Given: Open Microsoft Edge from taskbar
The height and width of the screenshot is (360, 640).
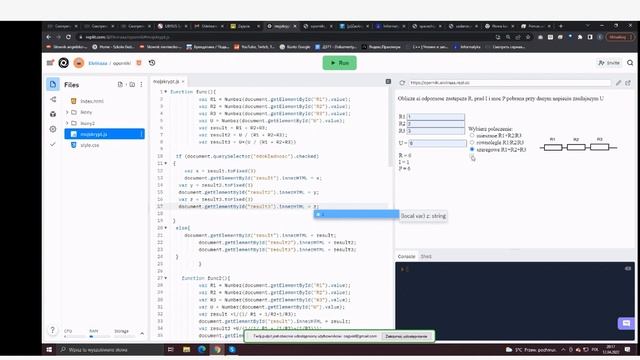Looking at the screenshot, I should (x=202, y=349).
